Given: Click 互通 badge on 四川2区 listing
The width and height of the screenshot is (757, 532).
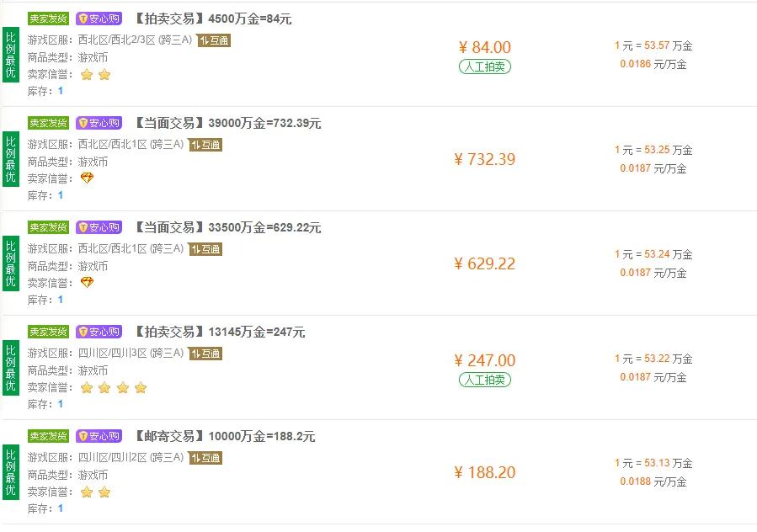Looking at the screenshot, I should tap(205, 458).
